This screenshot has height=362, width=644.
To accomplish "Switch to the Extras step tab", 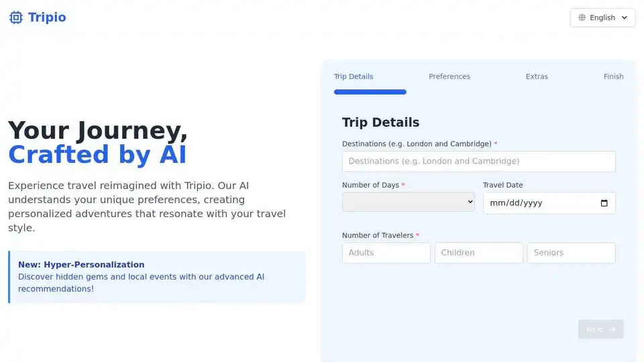I will coord(537,76).
